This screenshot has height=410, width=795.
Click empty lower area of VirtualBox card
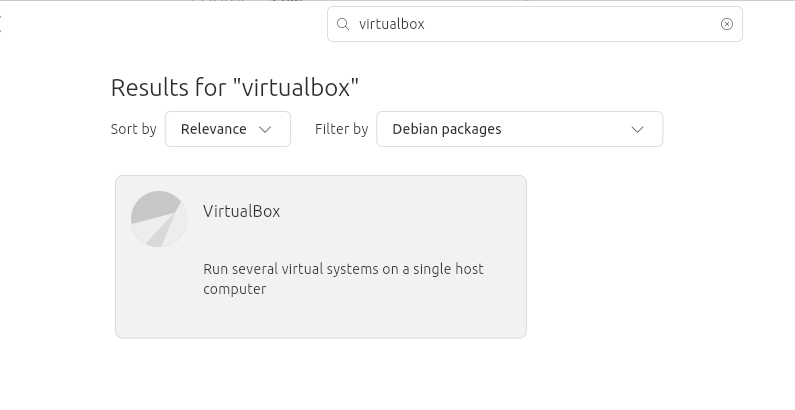[320, 318]
